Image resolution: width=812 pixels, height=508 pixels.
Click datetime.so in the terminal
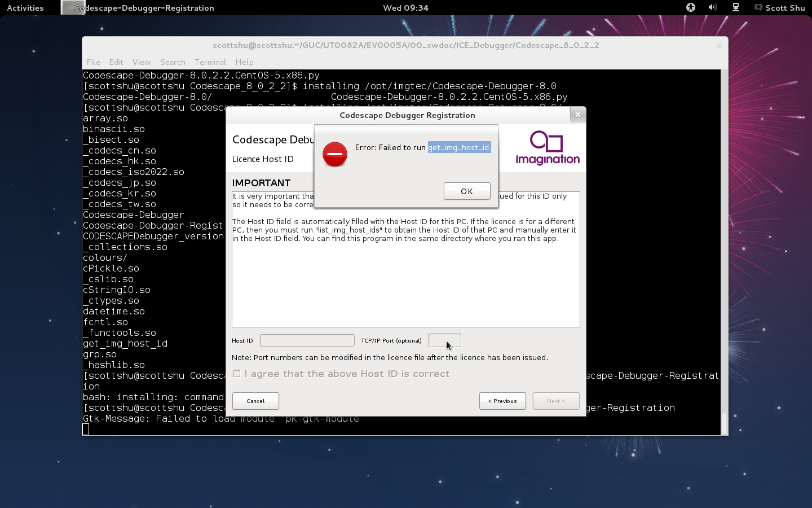click(x=114, y=312)
